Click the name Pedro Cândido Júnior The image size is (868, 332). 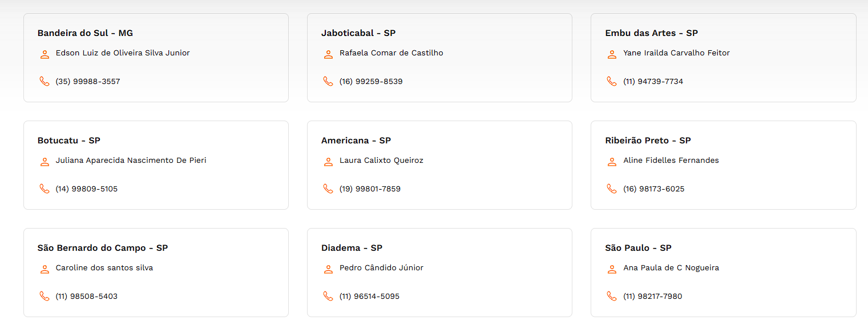pyautogui.click(x=381, y=267)
